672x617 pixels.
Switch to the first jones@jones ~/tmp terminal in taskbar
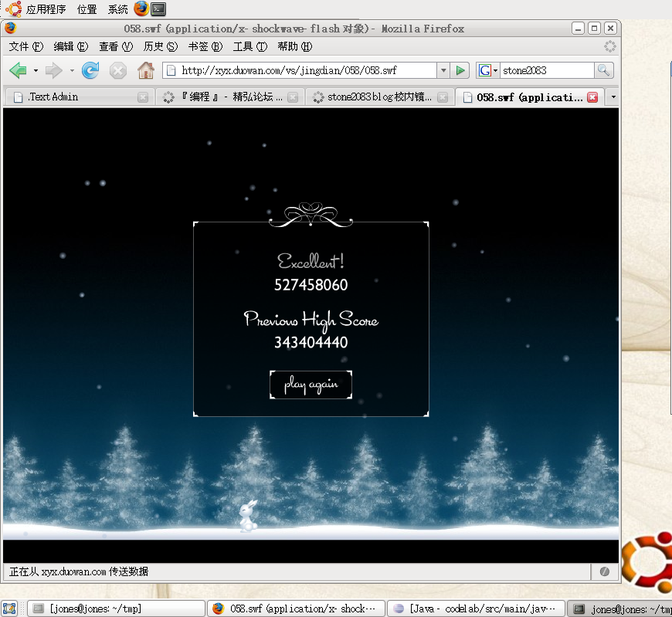pyautogui.click(x=116, y=609)
